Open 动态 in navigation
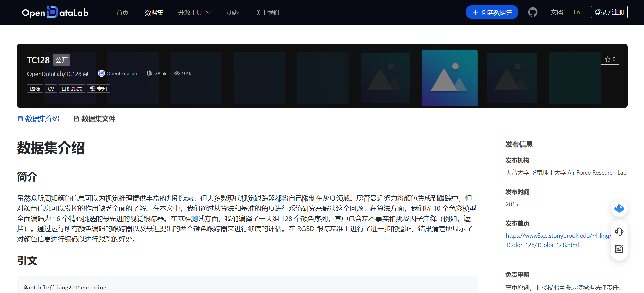The image size is (644, 293). (x=233, y=12)
